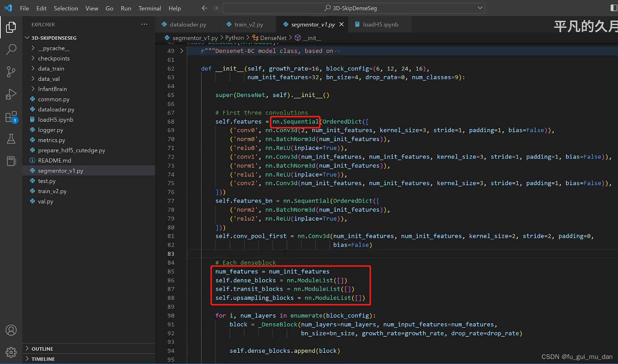The height and width of the screenshot is (364, 618).
Task: Unfold the collapsed docstring at line 49
Action: pyautogui.click(x=182, y=51)
